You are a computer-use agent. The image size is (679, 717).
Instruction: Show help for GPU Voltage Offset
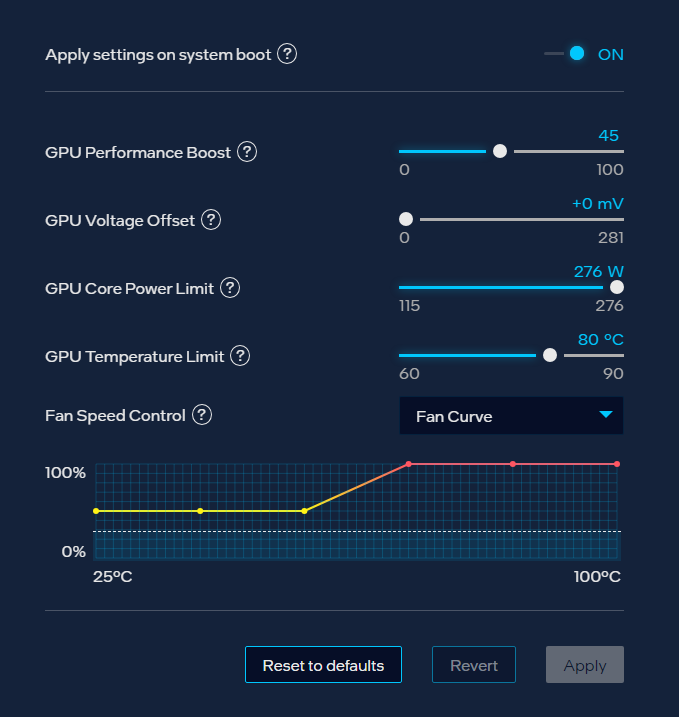(211, 220)
